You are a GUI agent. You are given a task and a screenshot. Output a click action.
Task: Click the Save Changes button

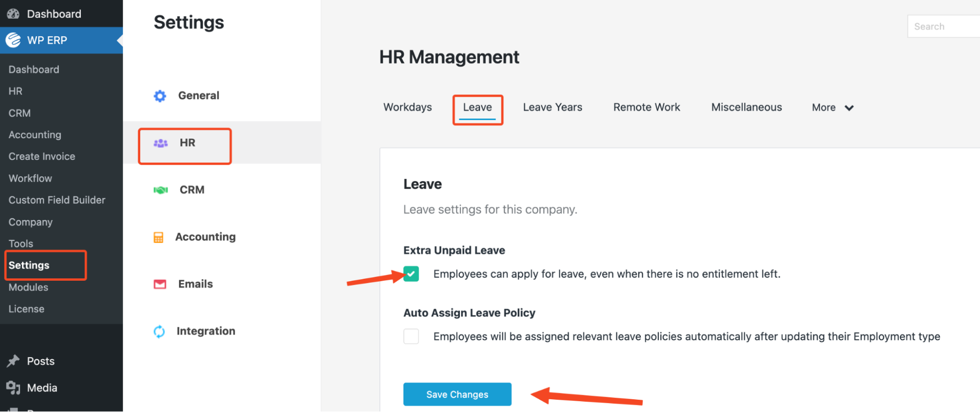point(457,394)
